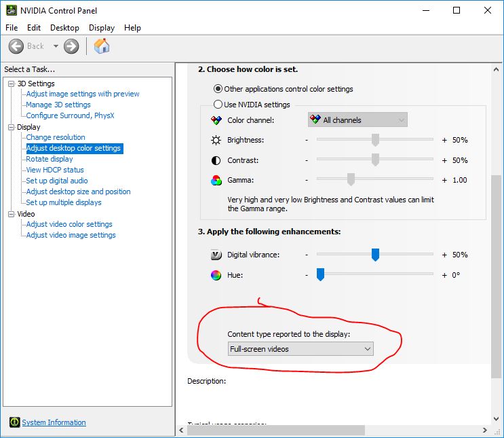Decrease Brightness with the minus sign

pyautogui.click(x=307, y=141)
